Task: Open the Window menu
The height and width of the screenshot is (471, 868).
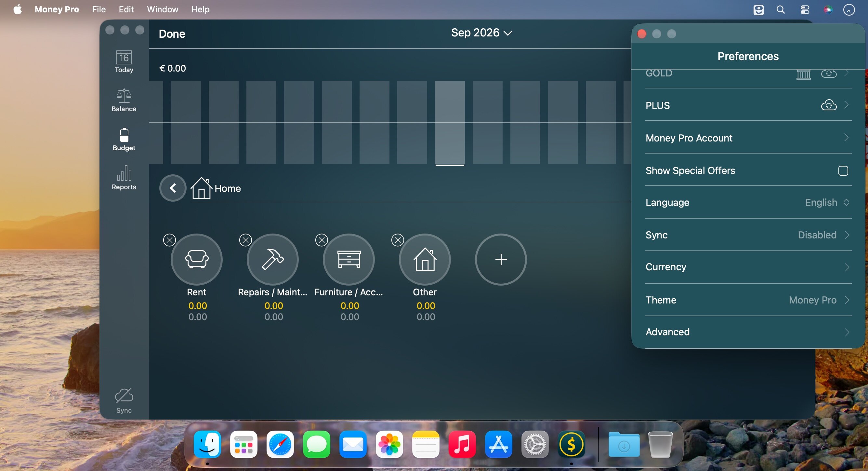Action: tap(163, 9)
